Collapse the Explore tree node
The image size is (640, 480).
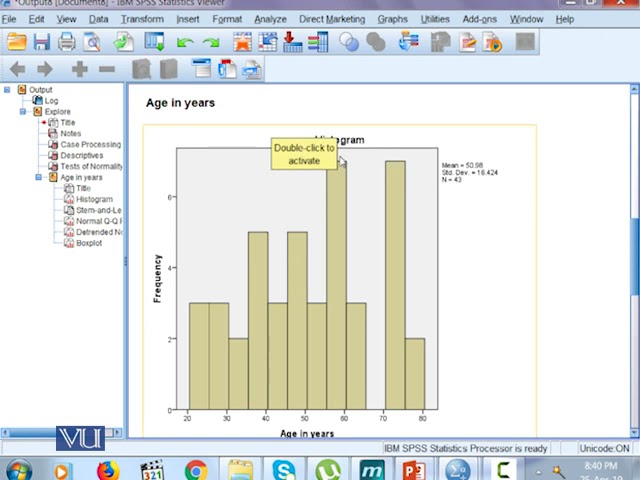(x=23, y=111)
